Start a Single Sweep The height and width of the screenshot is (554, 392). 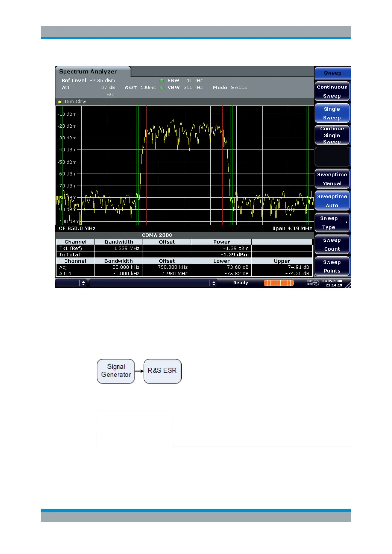point(332,113)
